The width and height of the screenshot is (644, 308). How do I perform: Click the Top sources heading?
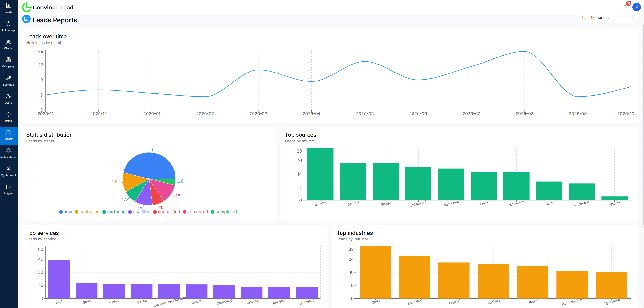(301, 135)
